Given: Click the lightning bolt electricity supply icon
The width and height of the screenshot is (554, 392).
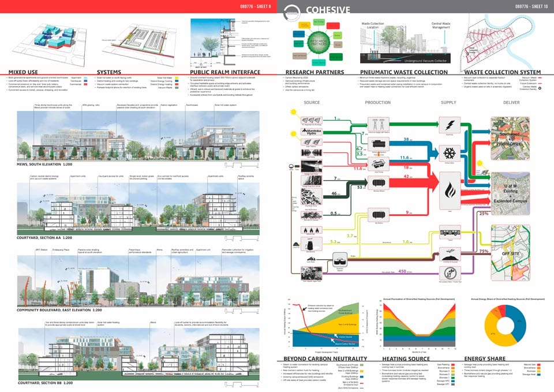Looking at the screenshot, I should [450, 125].
